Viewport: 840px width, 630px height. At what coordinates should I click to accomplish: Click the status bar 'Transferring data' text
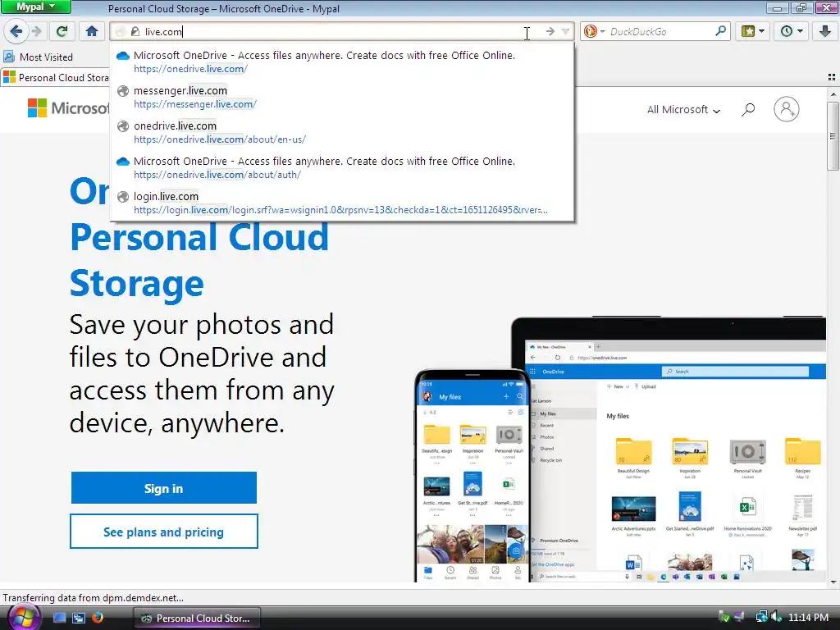click(94, 597)
